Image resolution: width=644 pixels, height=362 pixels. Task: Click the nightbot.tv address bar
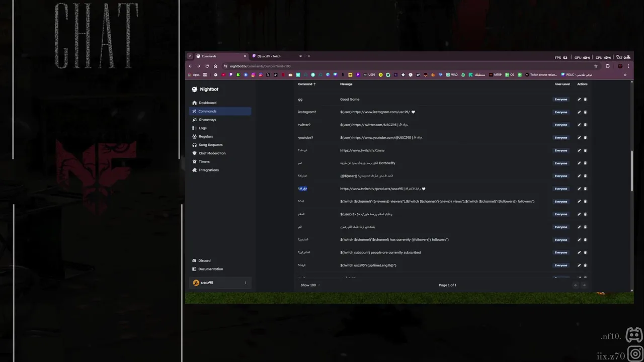click(410, 66)
